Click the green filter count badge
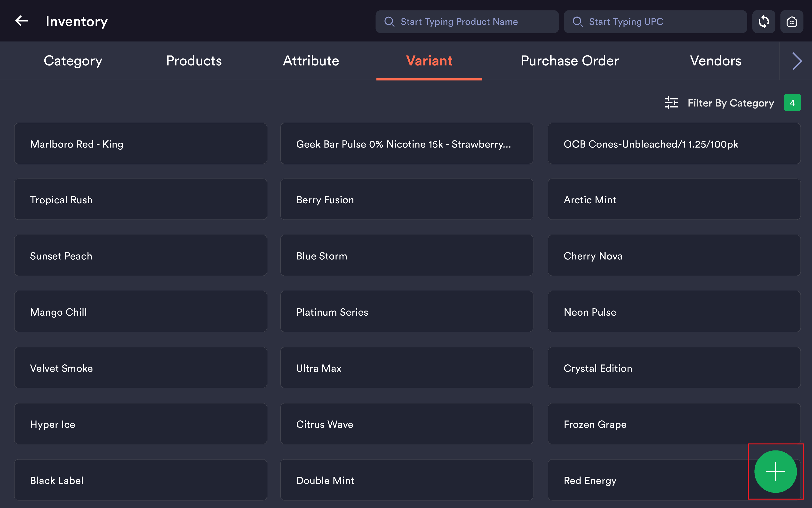The height and width of the screenshot is (508, 812). 792,103
